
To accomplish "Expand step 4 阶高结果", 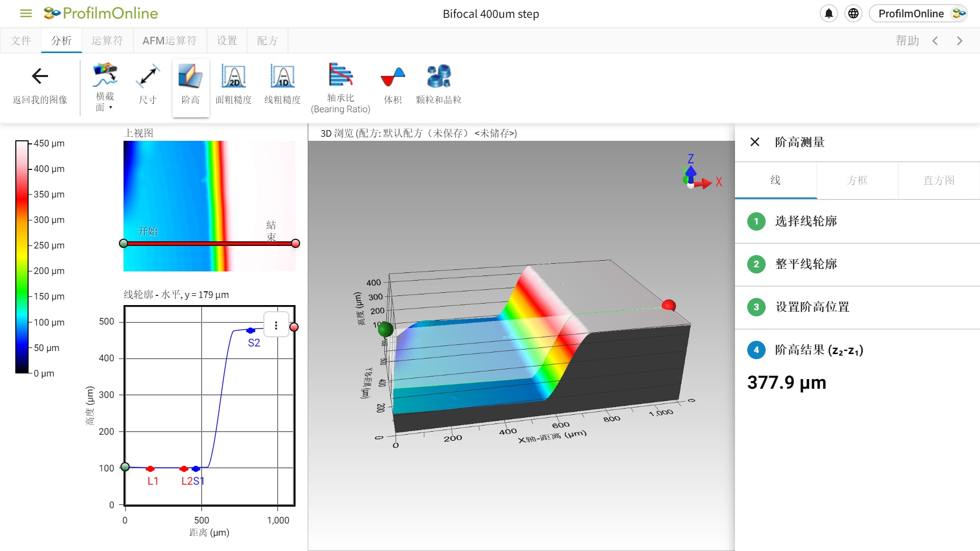I will point(857,350).
